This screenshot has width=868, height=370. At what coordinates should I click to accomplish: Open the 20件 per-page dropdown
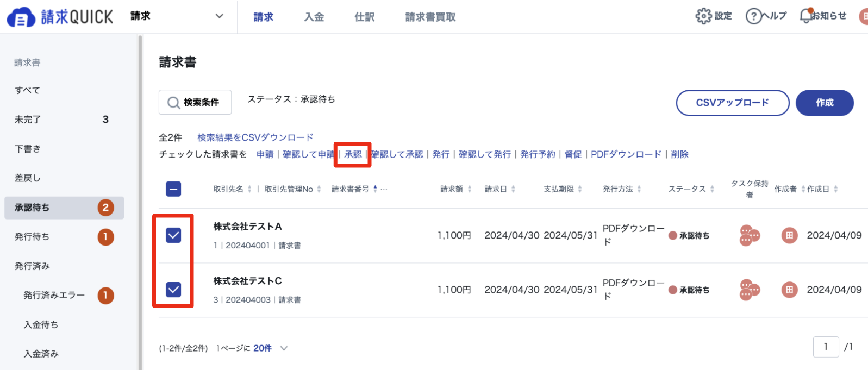coord(271,348)
